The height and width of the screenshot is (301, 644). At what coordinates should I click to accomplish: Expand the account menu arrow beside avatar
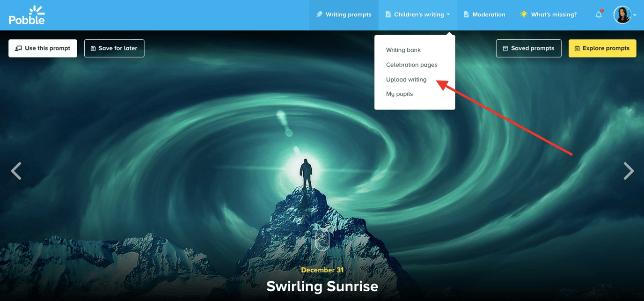(x=635, y=15)
